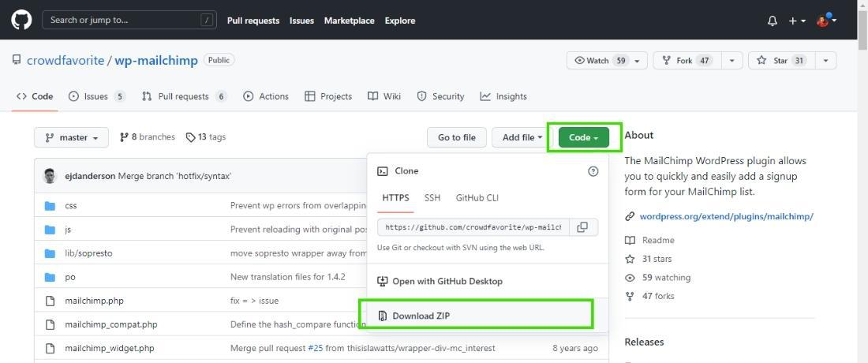Select the HTTPS clone tab
Image resolution: width=868 pixels, height=363 pixels.
(x=395, y=198)
